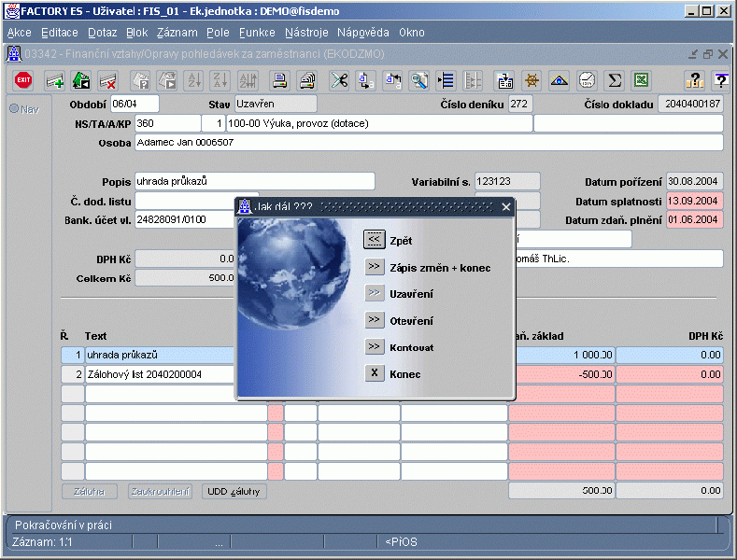Open the Funkce menu
The width and height of the screenshot is (737, 560).
[257, 33]
